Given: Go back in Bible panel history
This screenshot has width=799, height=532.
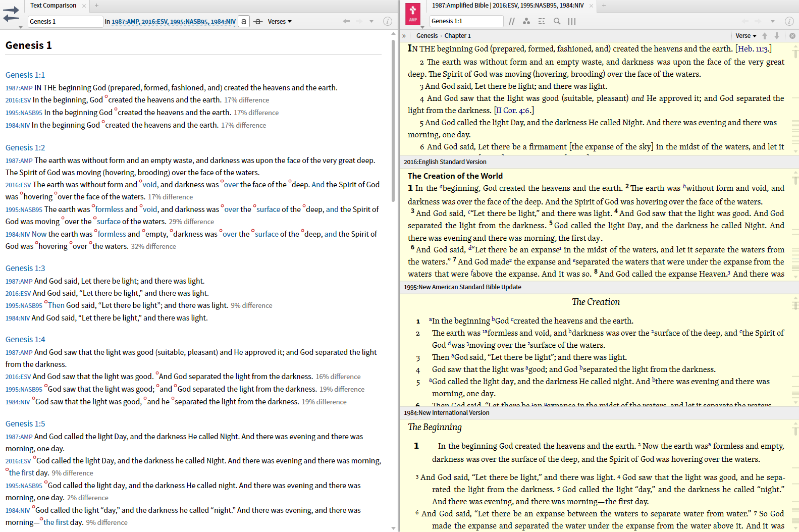Looking at the screenshot, I should pos(745,21).
